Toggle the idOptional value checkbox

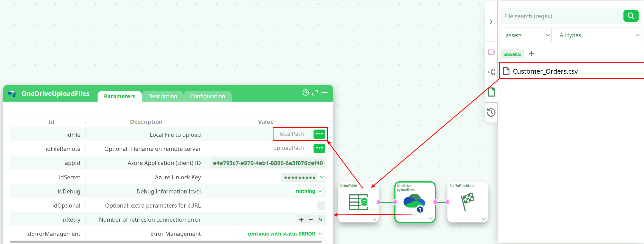pyautogui.click(x=321, y=206)
